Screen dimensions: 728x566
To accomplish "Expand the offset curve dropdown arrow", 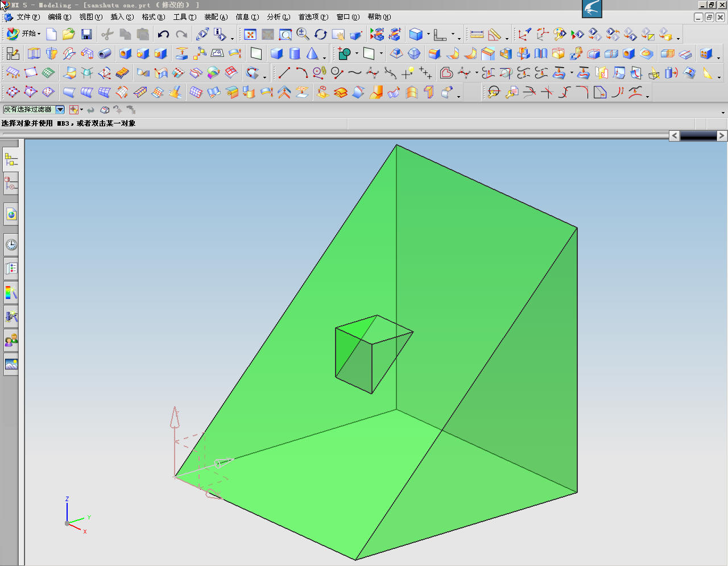I will [x=477, y=73].
